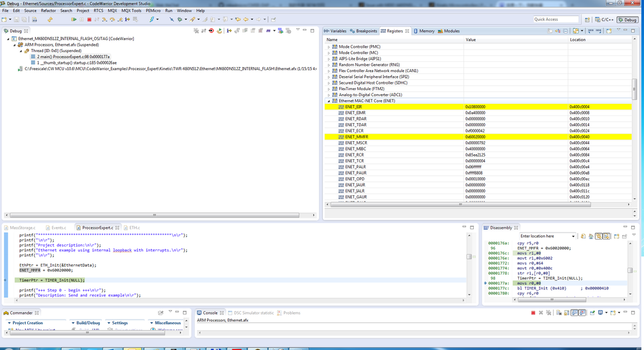Click the Value column header in Registers
The image size is (644, 350).
[x=516, y=40]
